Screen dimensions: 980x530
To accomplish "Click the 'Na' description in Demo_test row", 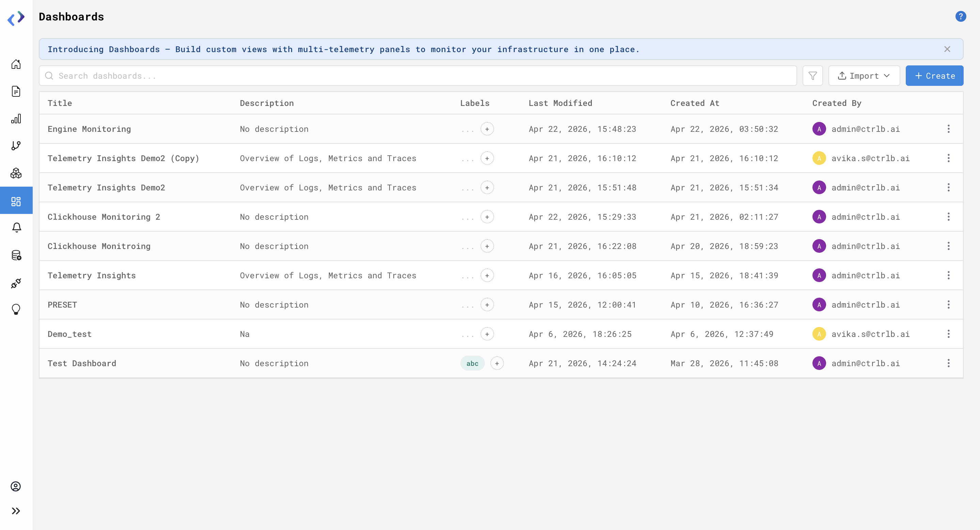I will (244, 334).
